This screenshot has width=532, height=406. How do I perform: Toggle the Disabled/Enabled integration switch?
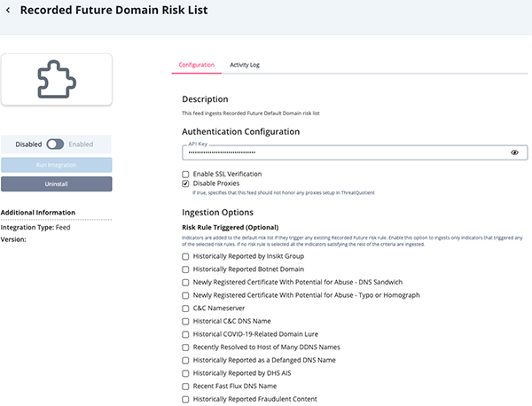[55, 144]
